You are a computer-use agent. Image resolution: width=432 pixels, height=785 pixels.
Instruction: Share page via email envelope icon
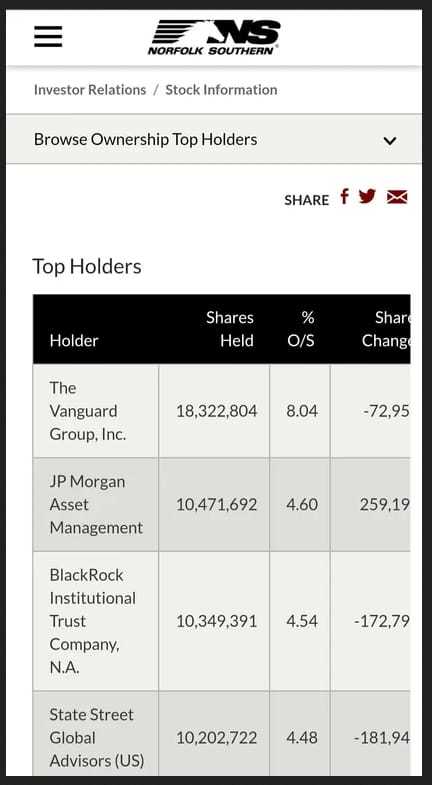[x=397, y=197]
